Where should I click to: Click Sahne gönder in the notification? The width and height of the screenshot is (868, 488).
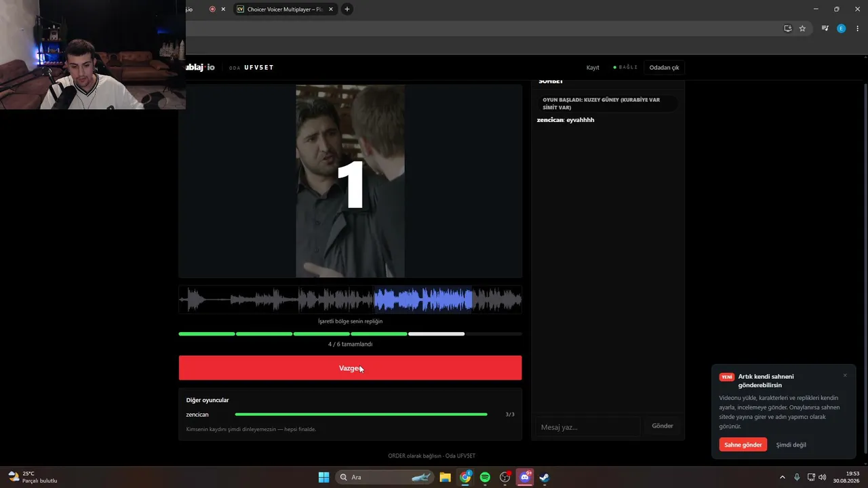(x=743, y=445)
